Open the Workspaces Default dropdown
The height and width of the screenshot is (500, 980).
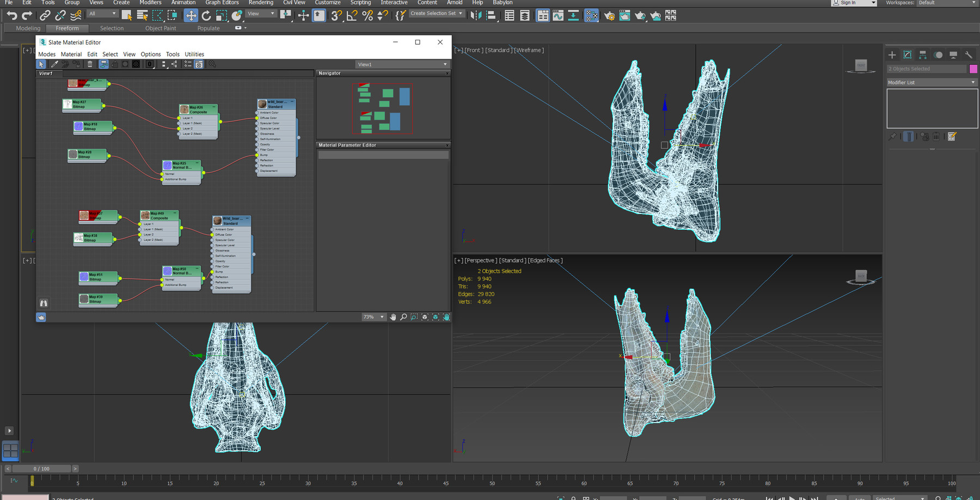click(x=947, y=3)
